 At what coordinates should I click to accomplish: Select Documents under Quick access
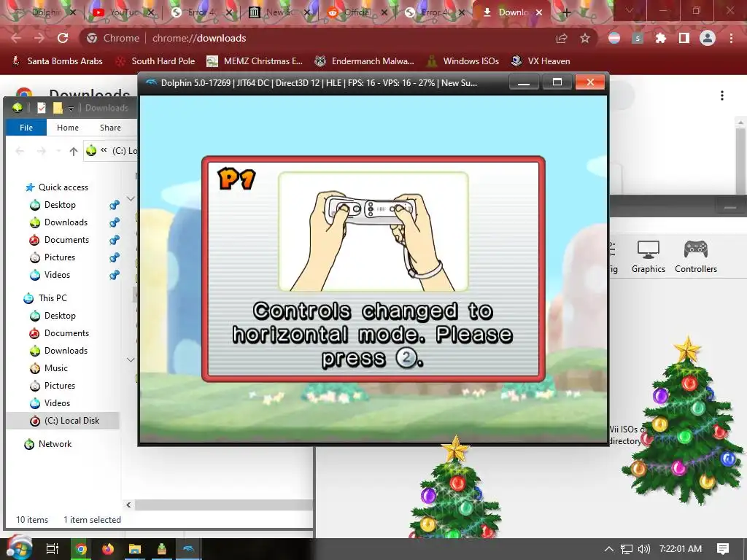pos(66,239)
